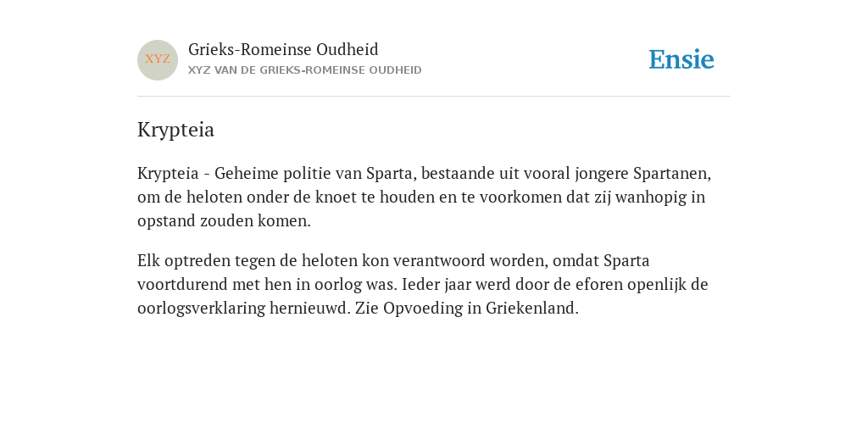Select the Grieks-Romeinse Oudheid title

click(283, 50)
